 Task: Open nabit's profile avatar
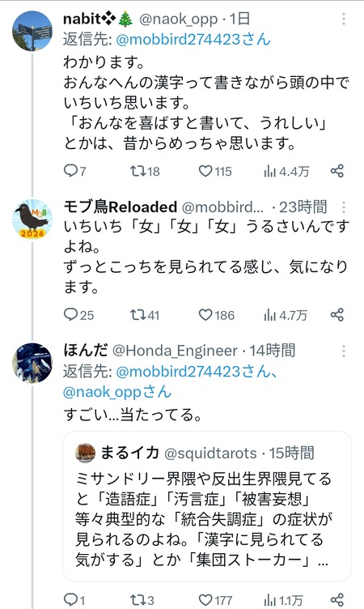pyautogui.click(x=32, y=31)
